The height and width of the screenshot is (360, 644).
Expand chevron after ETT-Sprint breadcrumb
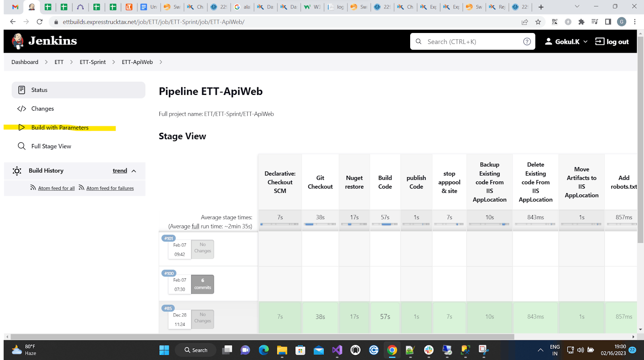point(114,62)
